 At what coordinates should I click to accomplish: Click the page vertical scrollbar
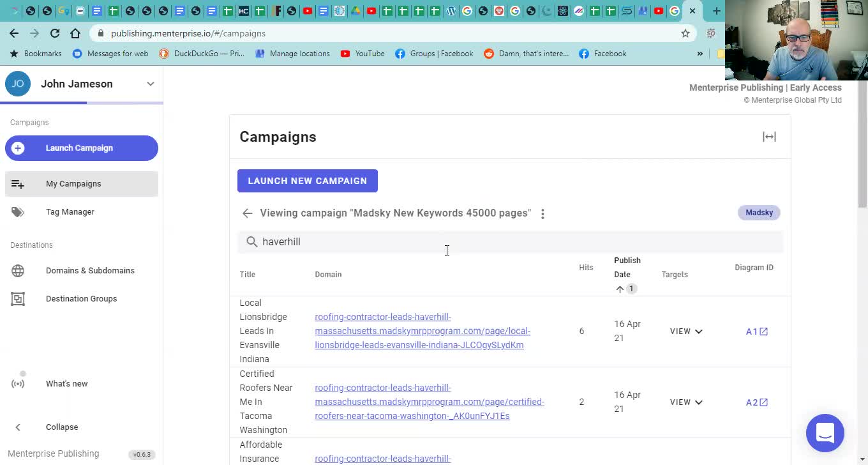point(862,144)
